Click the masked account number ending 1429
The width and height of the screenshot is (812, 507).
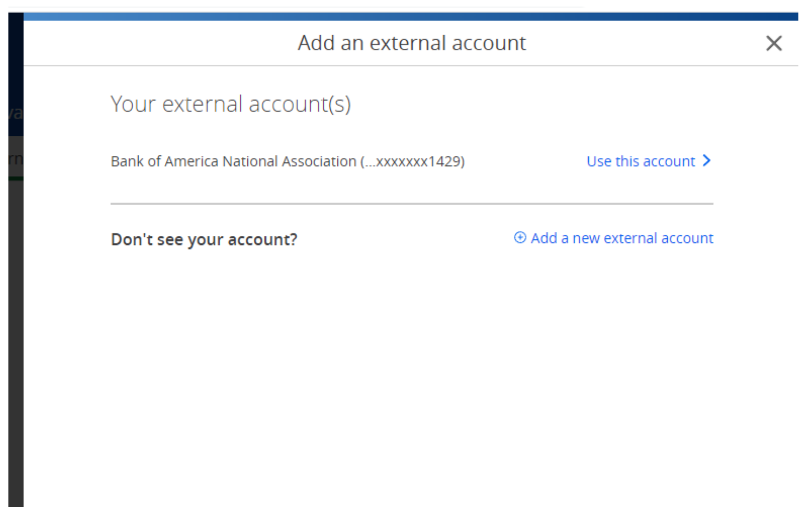coord(412,162)
